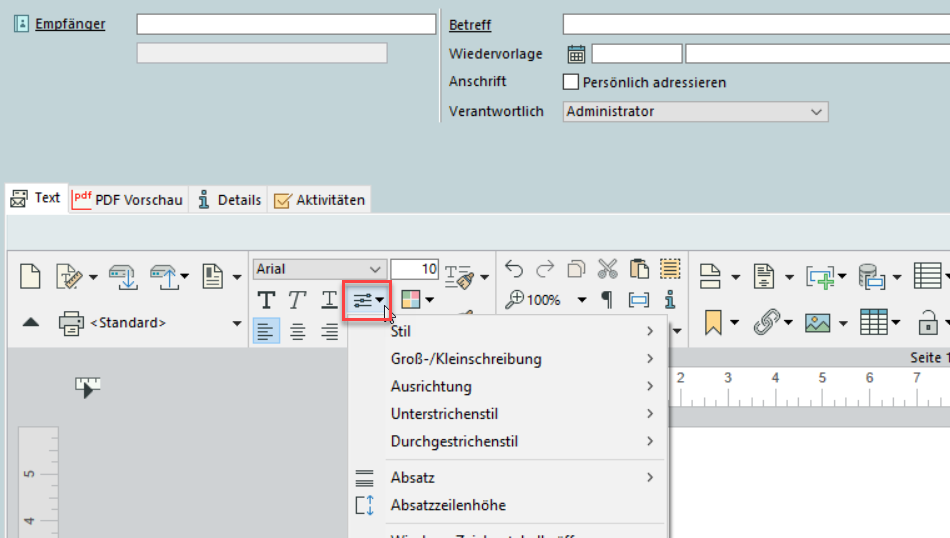The height and width of the screenshot is (538, 950).
Task: Click the insert hyperlink chain icon
Action: click(766, 322)
